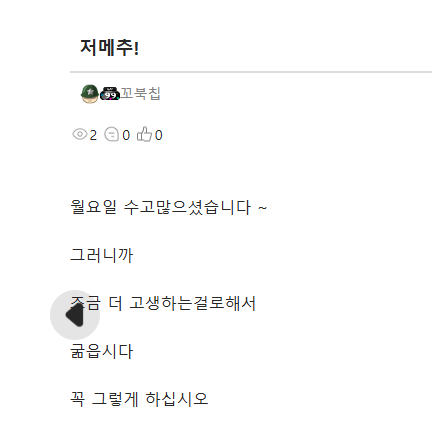Screen dimensions: 432x433
Task: Click the post title 저메추!
Action: tap(109, 47)
